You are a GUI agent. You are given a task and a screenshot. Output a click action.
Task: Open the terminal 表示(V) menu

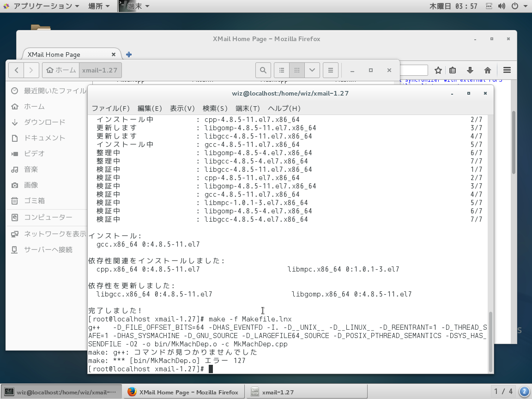pos(182,108)
